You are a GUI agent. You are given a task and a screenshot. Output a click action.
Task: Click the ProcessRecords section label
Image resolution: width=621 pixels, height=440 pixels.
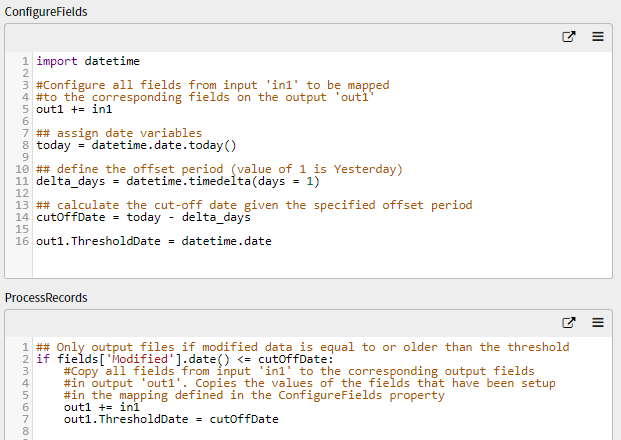pyautogui.click(x=46, y=298)
